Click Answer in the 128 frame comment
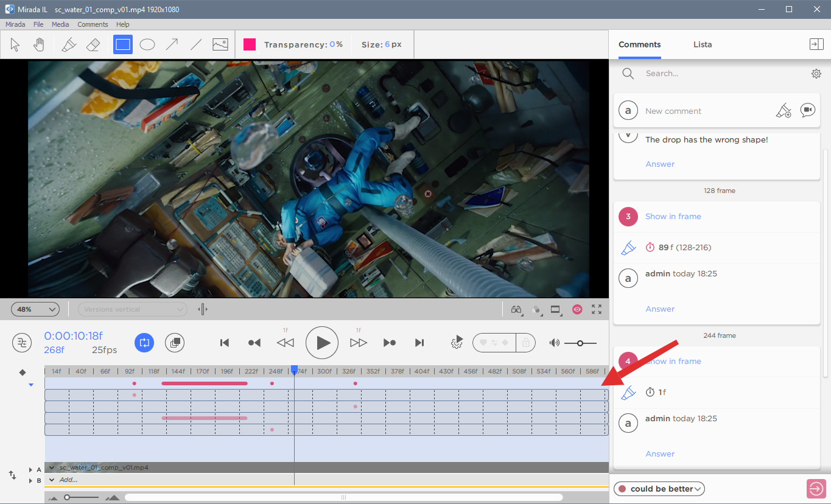The height and width of the screenshot is (504, 831). click(660, 309)
